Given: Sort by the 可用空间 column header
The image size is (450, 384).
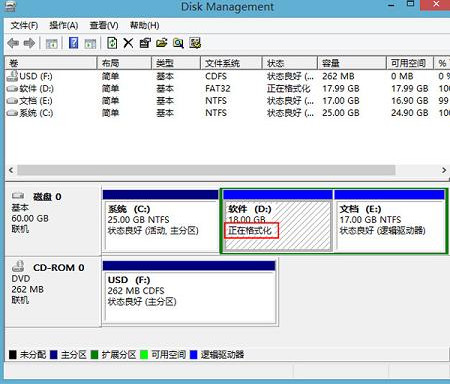Looking at the screenshot, I should pyautogui.click(x=410, y=63).
